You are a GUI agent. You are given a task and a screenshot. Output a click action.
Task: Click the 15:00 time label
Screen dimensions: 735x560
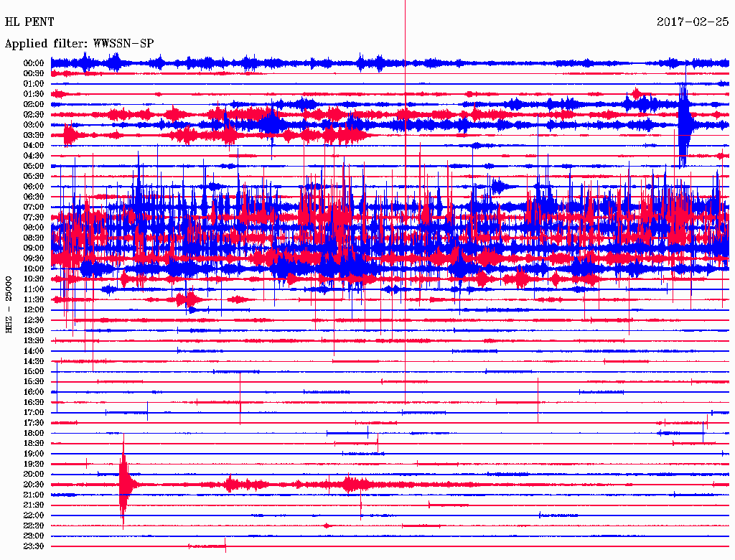click(x=34, y=371)
